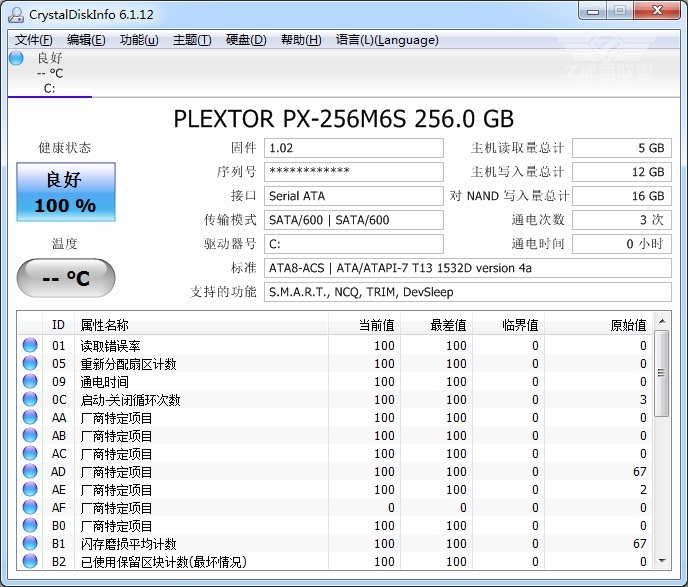Open the 文件(F) menu
The image size is (688, 587).
click(x=34, y=40)
